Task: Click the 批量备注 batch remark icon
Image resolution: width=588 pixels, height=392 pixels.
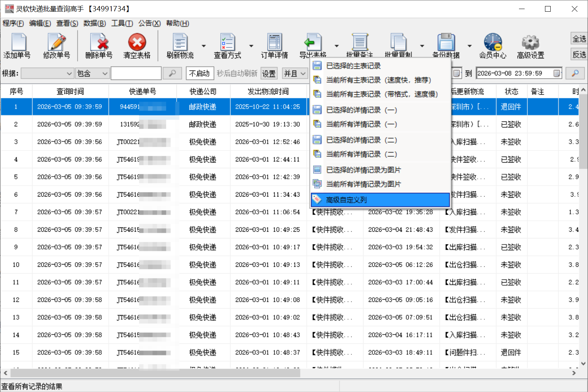Action: (360, 45)
